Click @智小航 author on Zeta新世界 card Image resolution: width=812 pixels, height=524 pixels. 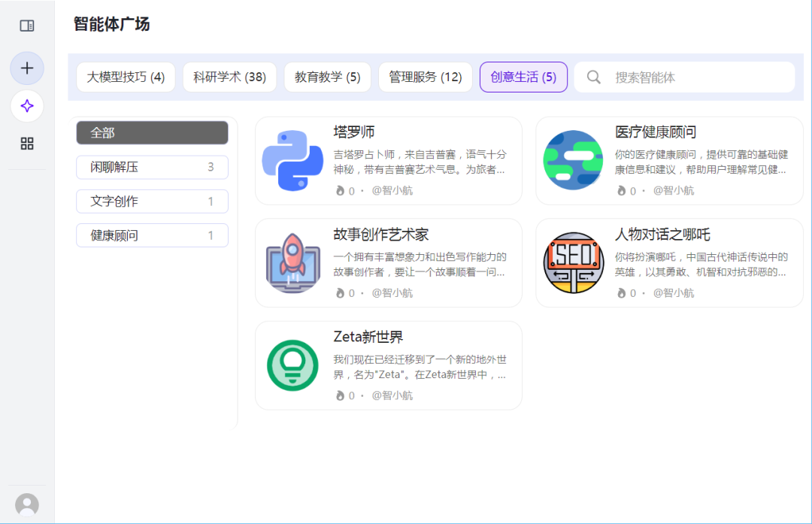392,395
